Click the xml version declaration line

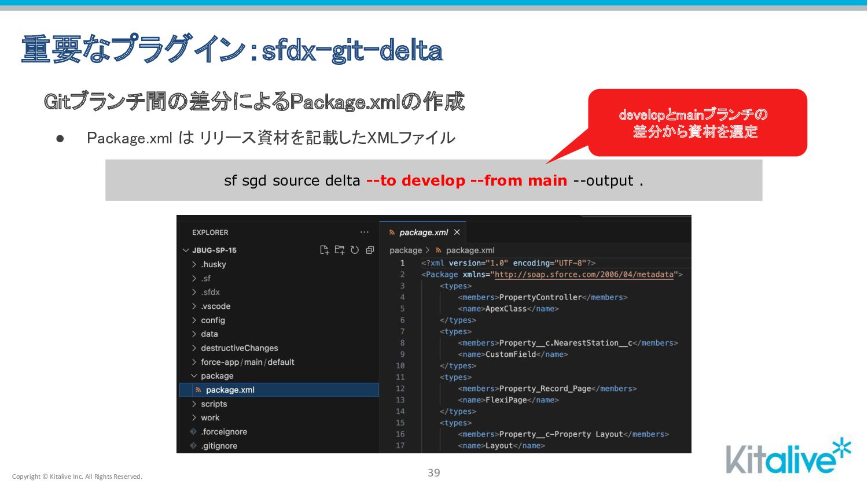508,263
